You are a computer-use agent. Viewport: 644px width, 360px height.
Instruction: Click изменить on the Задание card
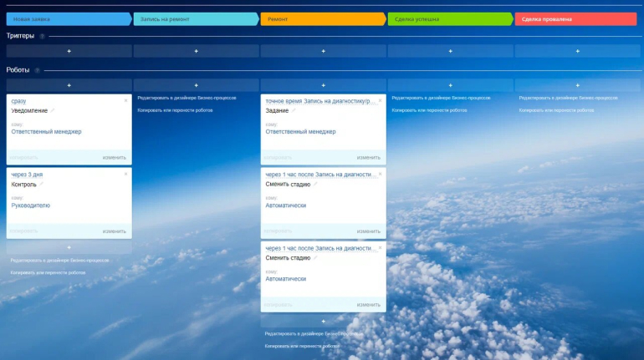tap(368, 158)
